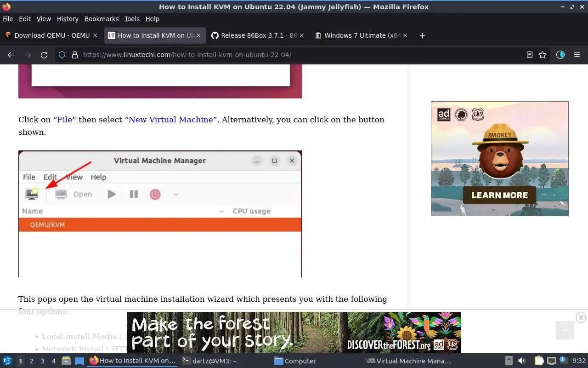The width and height of the screenshot is (588, 368).
Task: Open the tracking protection shield icon
Action: tap(62, 55)
